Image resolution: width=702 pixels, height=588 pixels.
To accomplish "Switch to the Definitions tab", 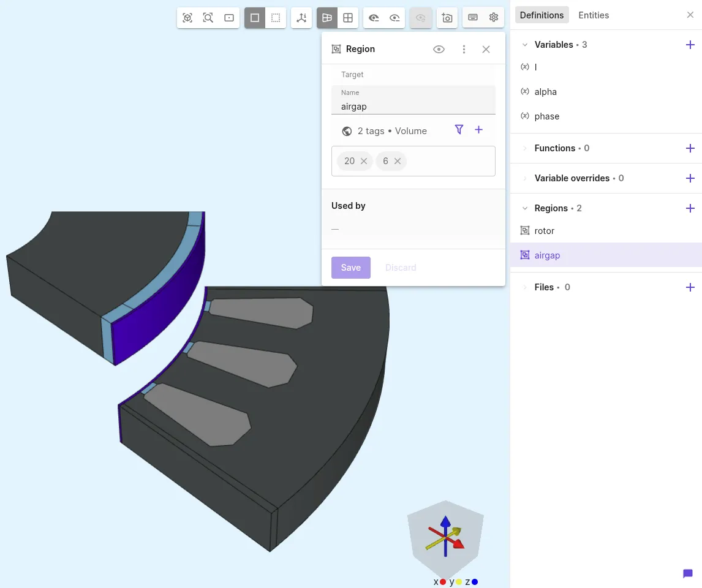I will (542, 15).
